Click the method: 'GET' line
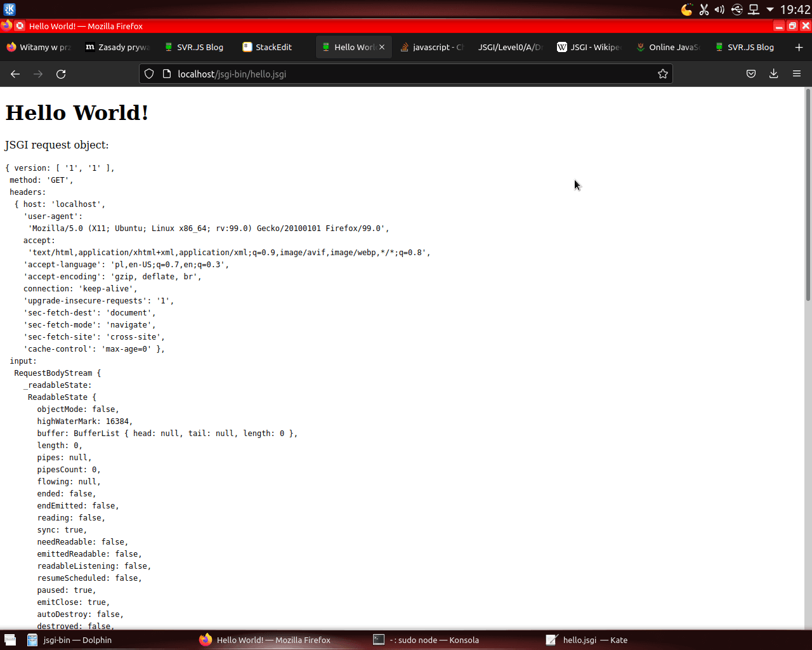Screen dimensions: 812x650 click(42, 180)
